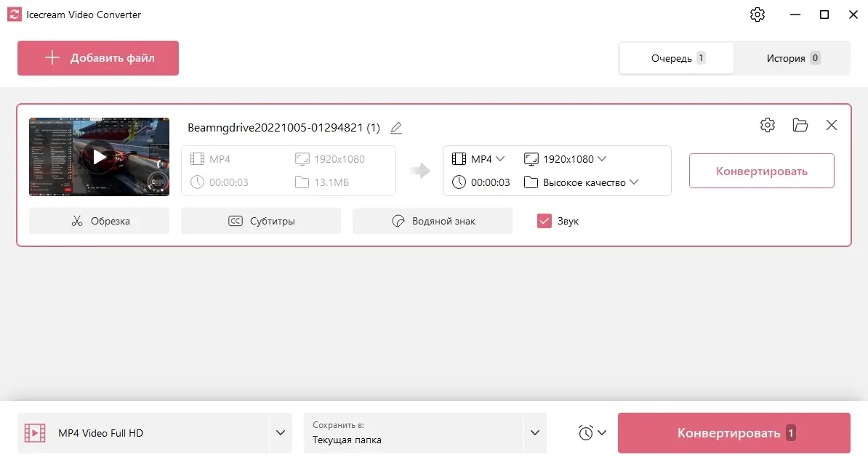
Task: Click the Добавить файл button
Action: pos(98,58)
